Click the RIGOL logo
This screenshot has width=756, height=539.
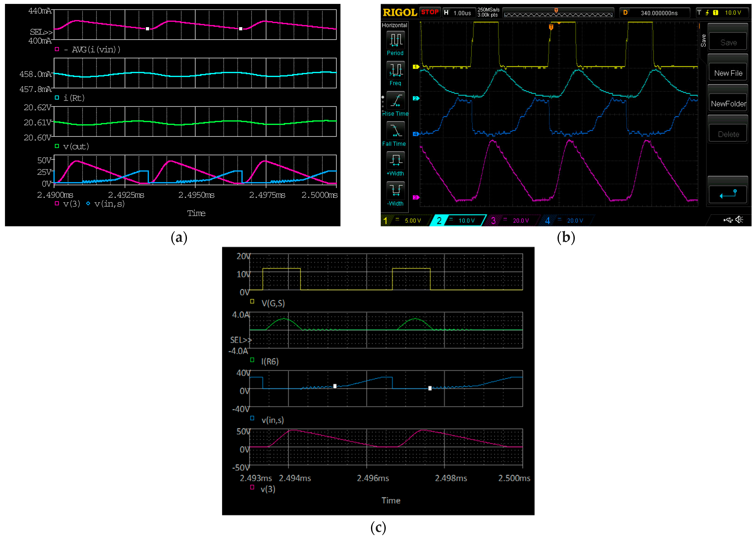pos(400,13)
